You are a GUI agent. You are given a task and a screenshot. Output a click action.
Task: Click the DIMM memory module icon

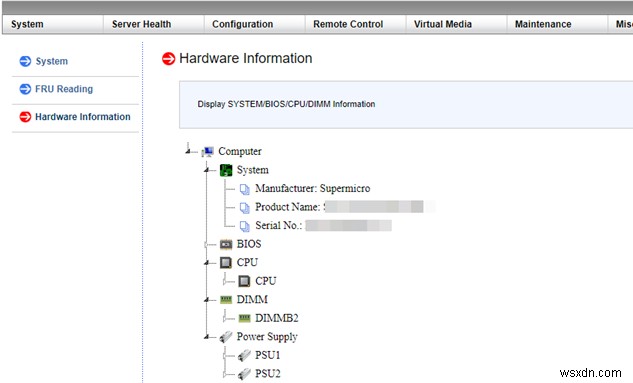(x=226, y=299)
